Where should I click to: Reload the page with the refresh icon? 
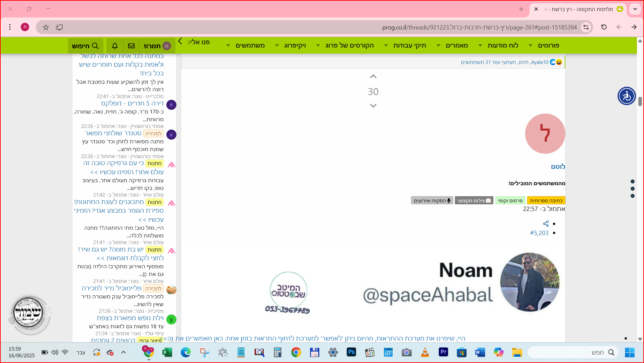(x=604, y=27)
